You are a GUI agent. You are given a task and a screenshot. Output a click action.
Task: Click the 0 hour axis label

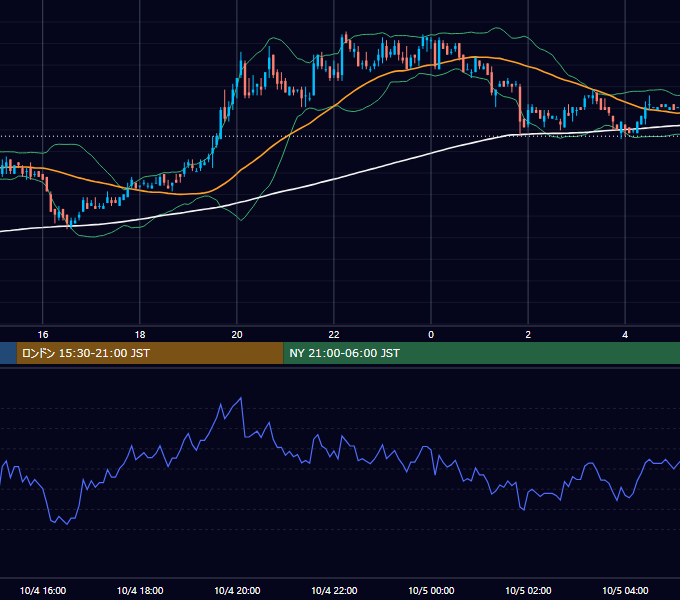[x=431, y=335]
